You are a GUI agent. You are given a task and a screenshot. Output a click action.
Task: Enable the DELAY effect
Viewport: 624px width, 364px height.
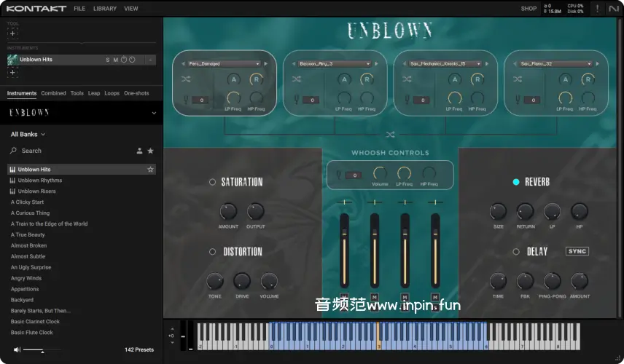pos(516,252)
